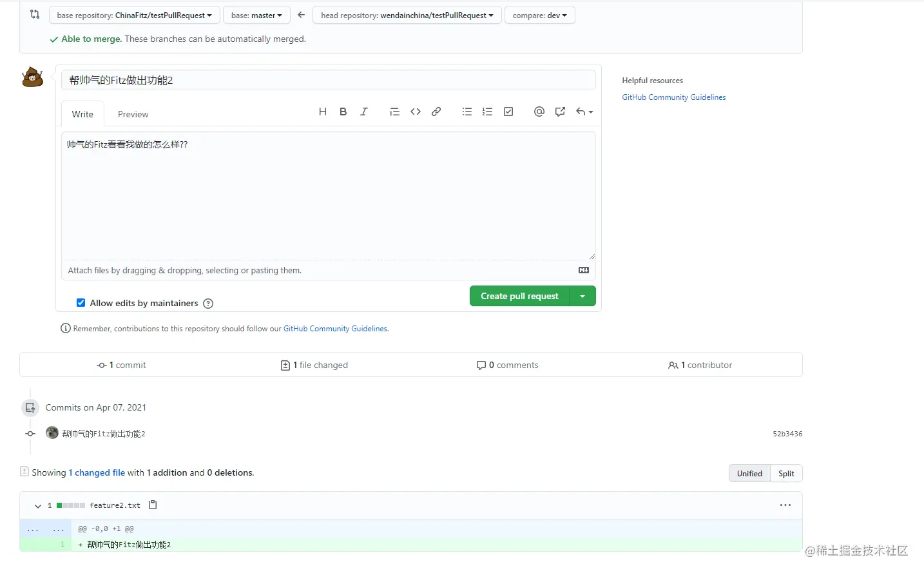This screenshot has width=924, height=573.
Task: Insert a numbered list
Action: [488, 112]
